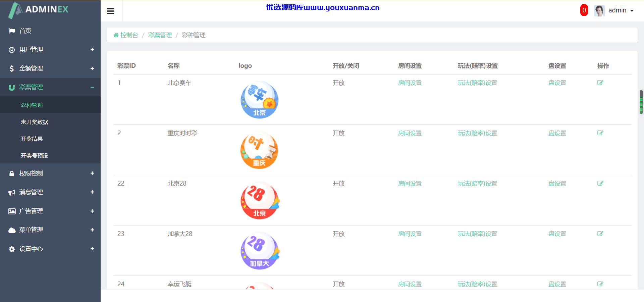Open 房间设置 for 重庆时时彩
This screenshot has width=644, height=302.
[410, 133]
